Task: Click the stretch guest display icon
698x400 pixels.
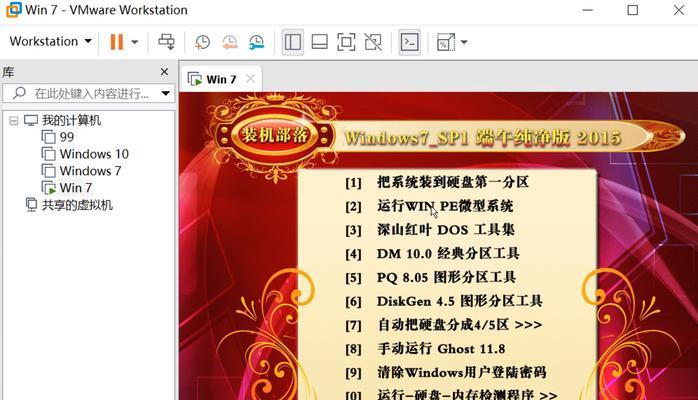Action: point(446,42)
